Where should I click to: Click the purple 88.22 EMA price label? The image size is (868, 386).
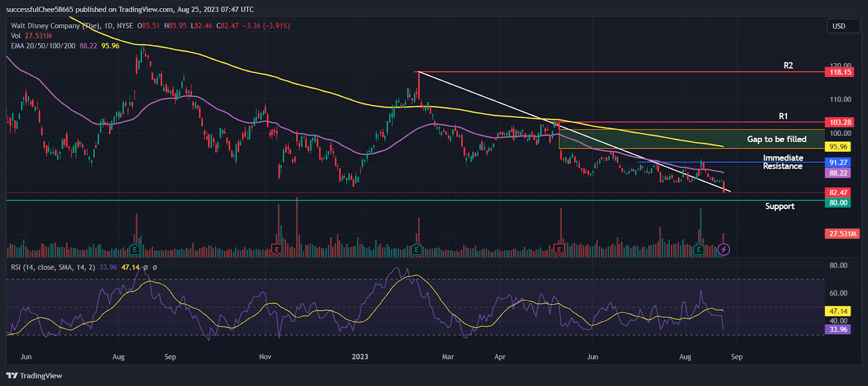click(838, 173)
